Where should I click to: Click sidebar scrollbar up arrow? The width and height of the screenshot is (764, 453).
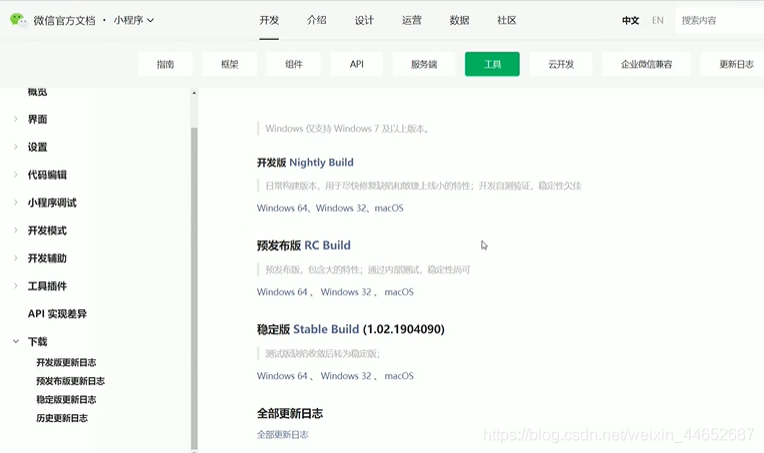(x=194, y=93)
